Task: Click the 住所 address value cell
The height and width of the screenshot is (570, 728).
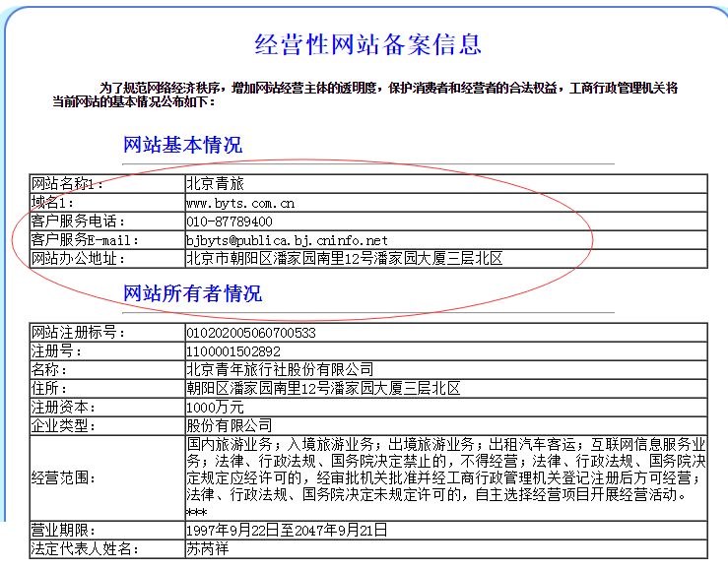Action: coord(323,389)
